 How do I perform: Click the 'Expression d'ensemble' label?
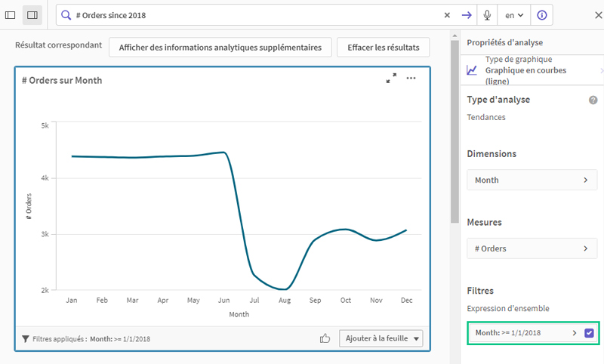point(508,308)
